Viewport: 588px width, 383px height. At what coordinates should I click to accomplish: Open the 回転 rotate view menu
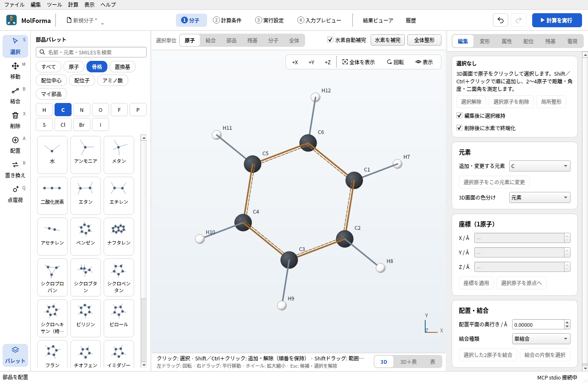pos(395,62)
